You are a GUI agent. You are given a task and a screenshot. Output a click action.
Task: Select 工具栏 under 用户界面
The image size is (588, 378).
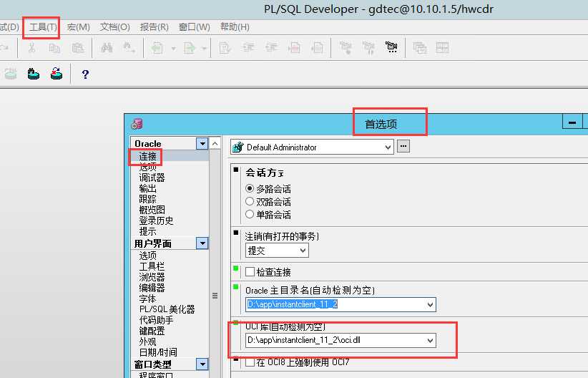152,266
